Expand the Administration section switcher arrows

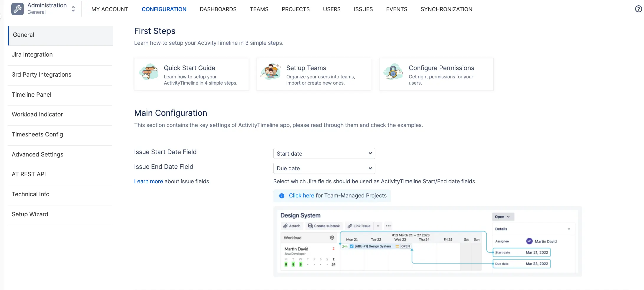(x=73, y=9)
